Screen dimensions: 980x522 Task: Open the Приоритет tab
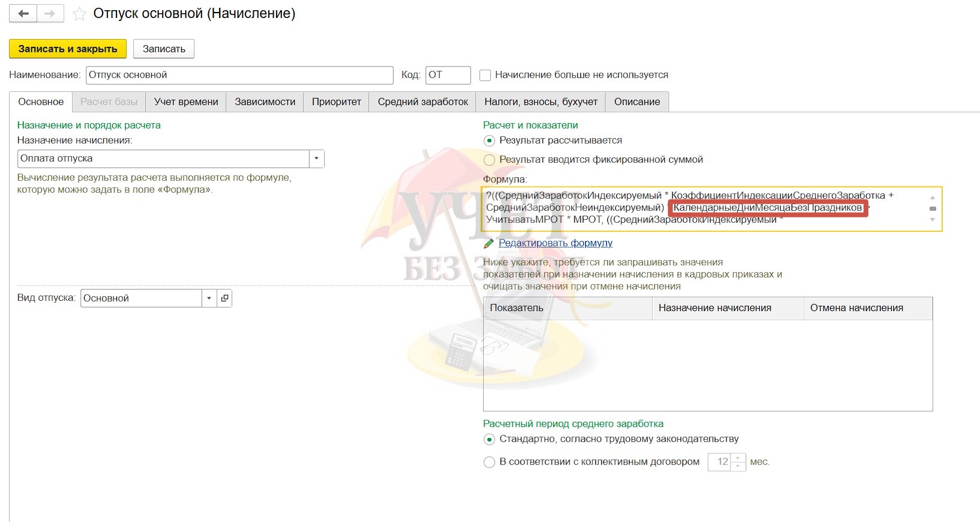(337, 102)
